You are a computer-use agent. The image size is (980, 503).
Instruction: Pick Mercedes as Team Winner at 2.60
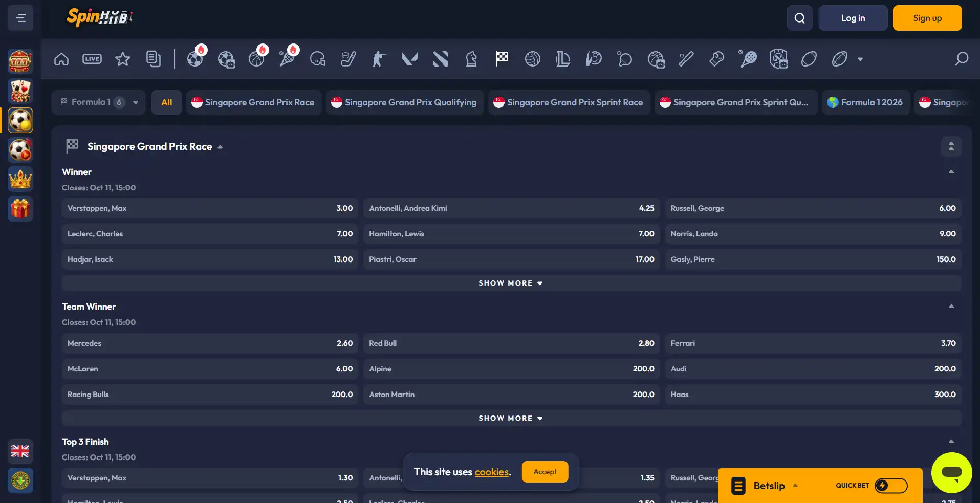[210, 343]
